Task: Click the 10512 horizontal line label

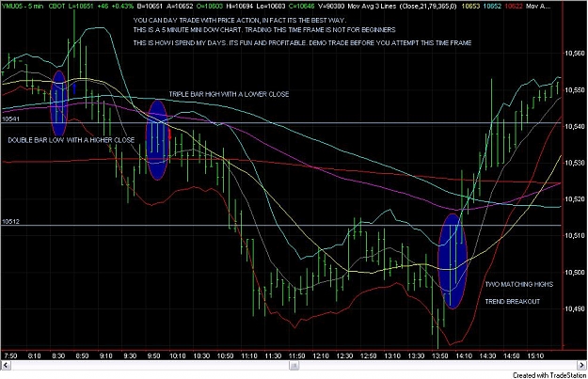Action: coord(10,222)
